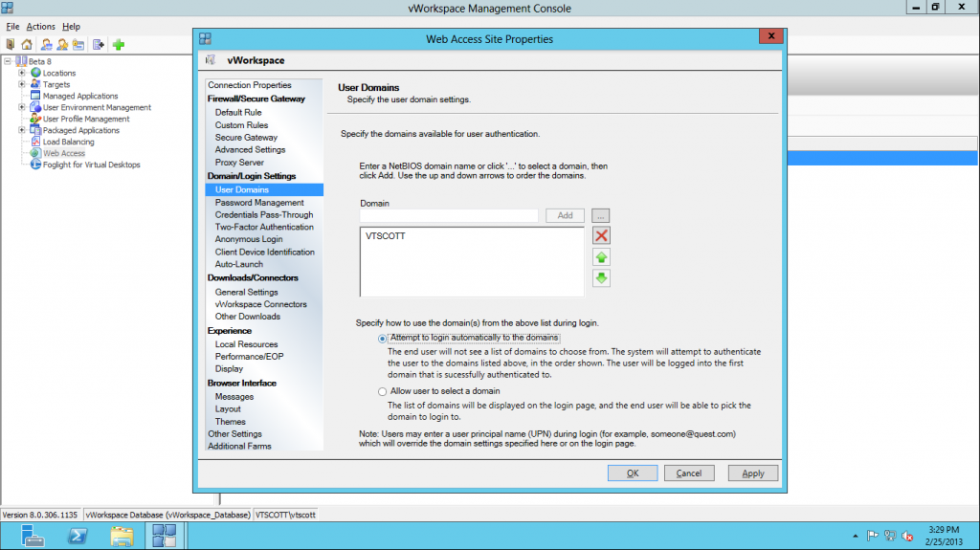
Task: Click the Locations globe icon
Action: coord(35,73)
